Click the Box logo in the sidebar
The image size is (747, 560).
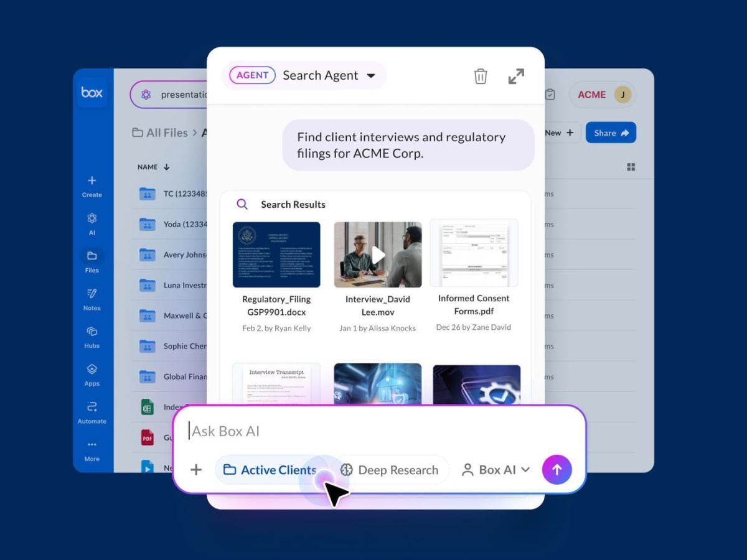pos(92,92)
